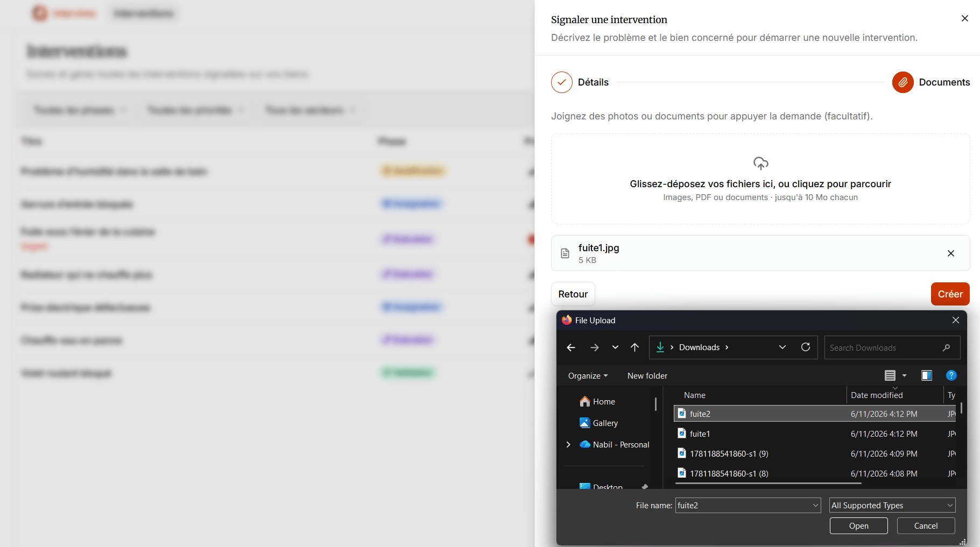Click the Search Downloads field

[892, 347]
